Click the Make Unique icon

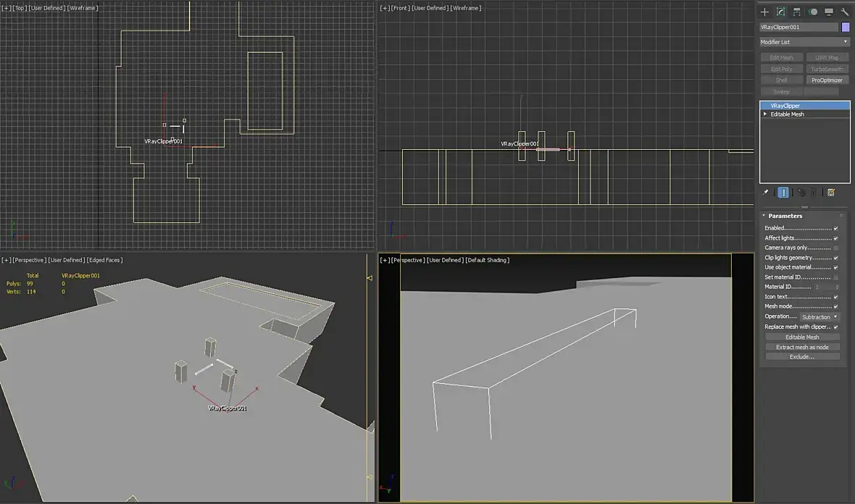(801, 193)
